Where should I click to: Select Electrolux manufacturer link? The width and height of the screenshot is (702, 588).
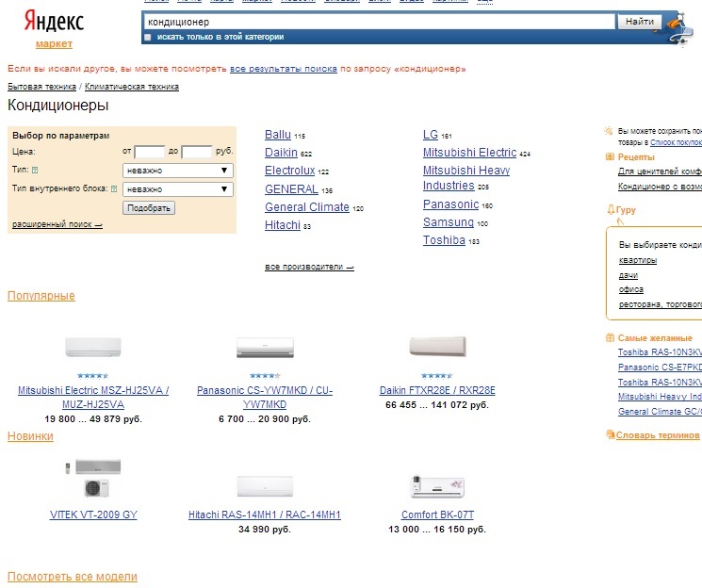[x=289, y=171]
